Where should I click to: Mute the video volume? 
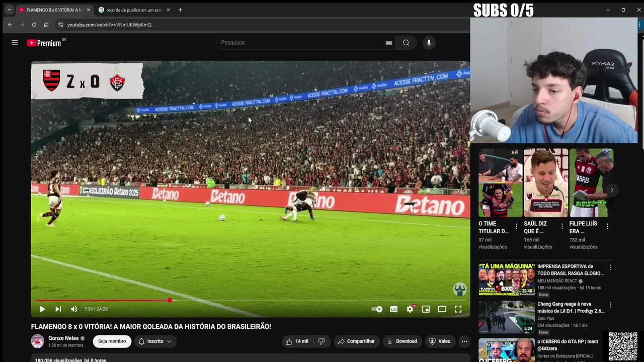point(74,309)
